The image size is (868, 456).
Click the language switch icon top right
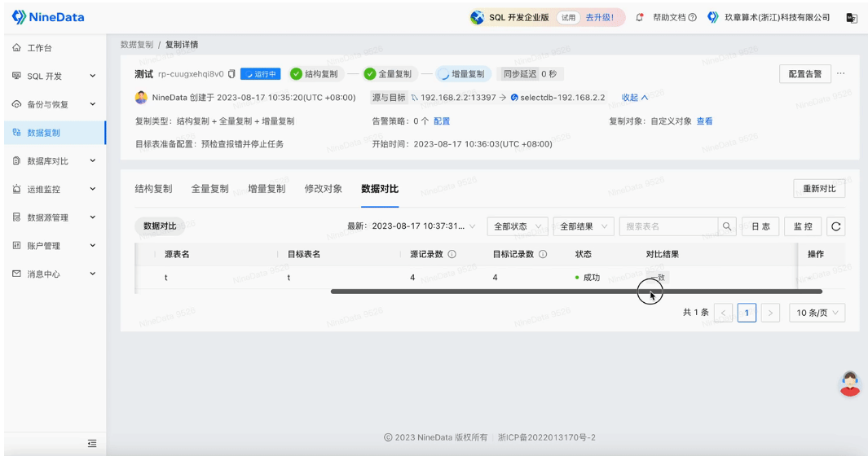852,18
